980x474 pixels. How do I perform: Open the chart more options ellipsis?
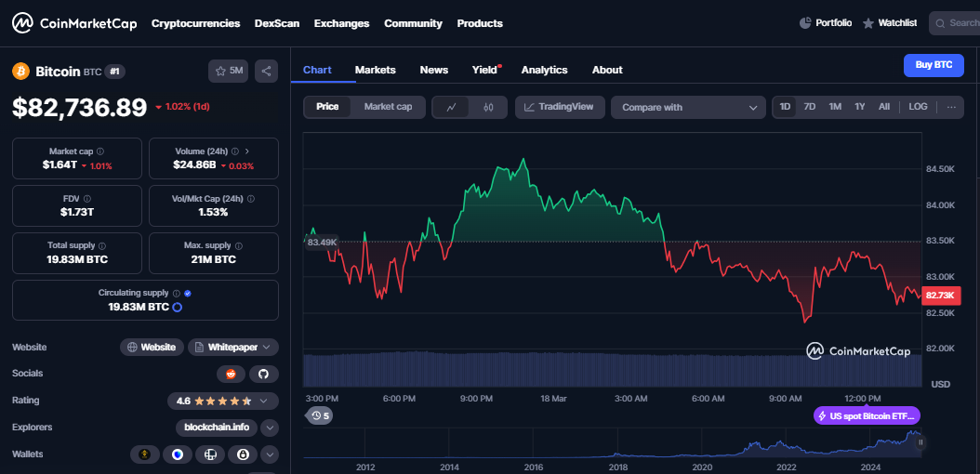[x=951, y=107]
